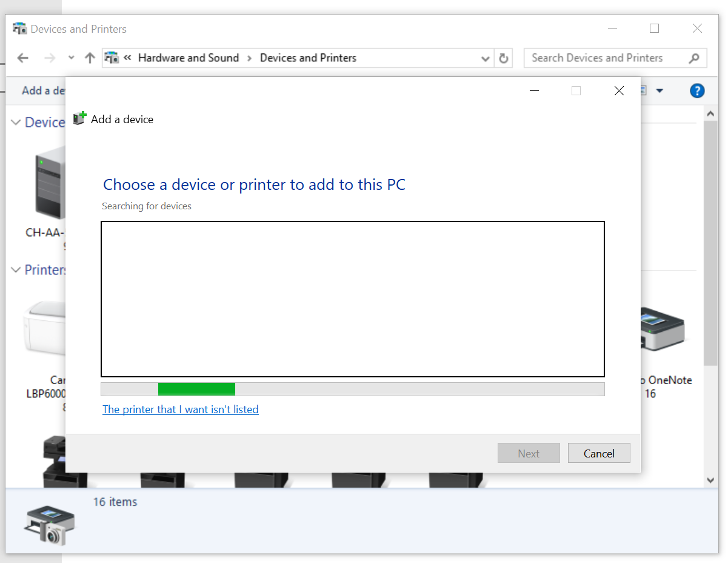Collapse the Devices group
The image size is (728, 563).
pos(16,123)
